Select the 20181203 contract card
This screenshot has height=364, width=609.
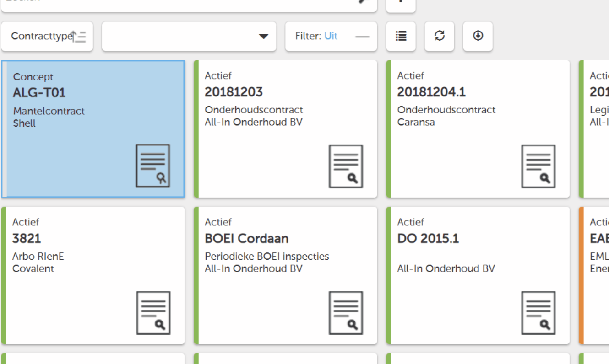tap(286, 129)
